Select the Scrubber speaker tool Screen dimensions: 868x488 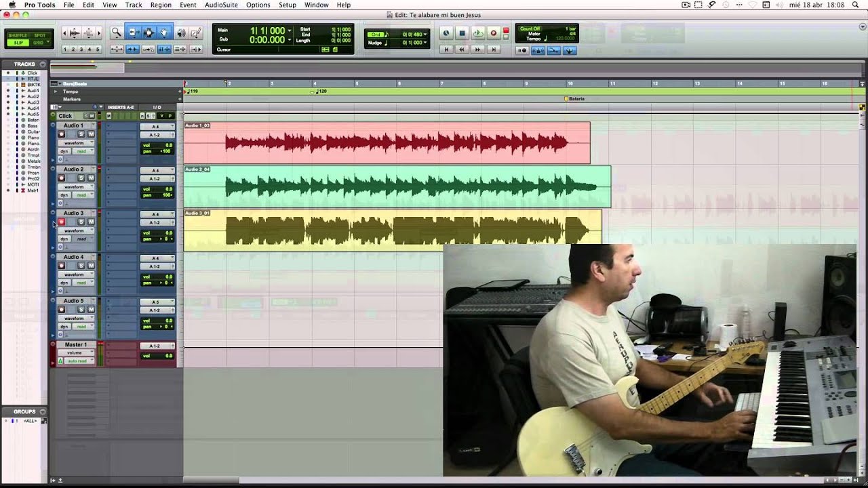(181, 32)
